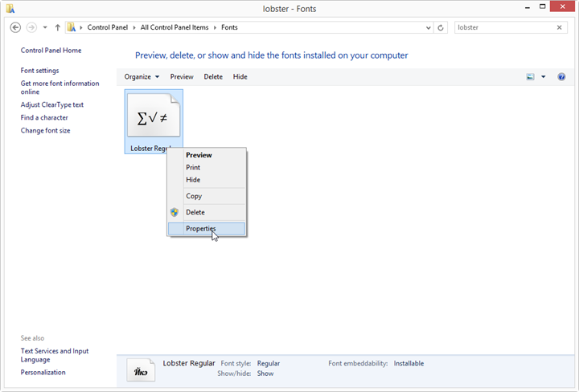Click the shield icon beside Delete
Viewport: 579px width, 392px height.
[x=175, y=213]
